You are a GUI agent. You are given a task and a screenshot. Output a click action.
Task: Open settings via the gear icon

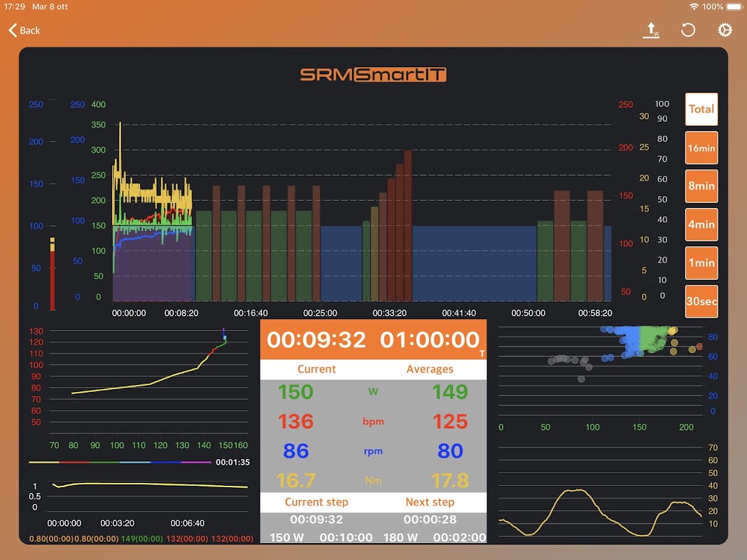725,31
